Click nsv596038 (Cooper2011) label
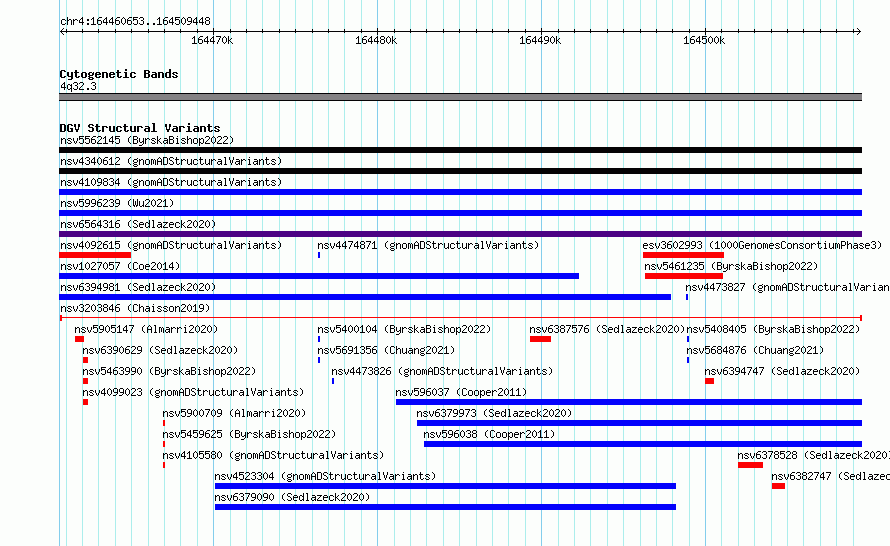 (489, 434)
